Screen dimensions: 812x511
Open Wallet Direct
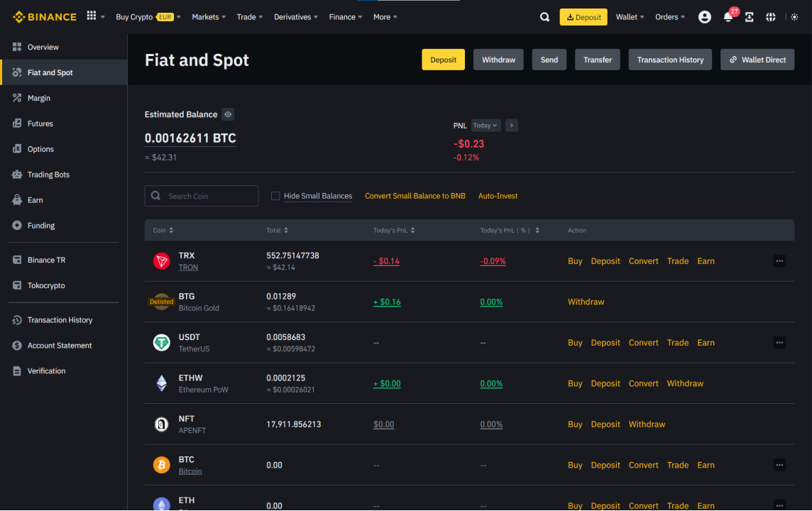click(x=757, y=60)
